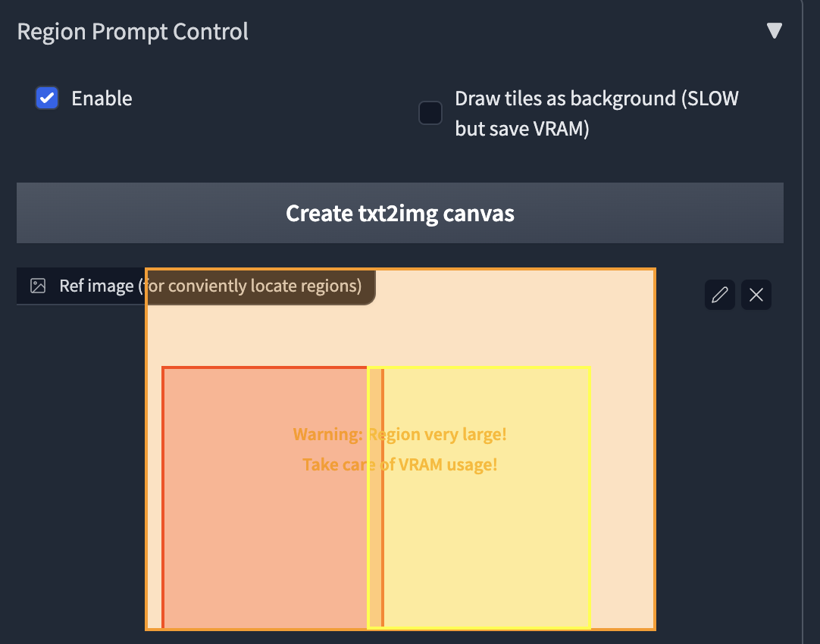Image resolution: width=820 pixels, height=644 pixels.
Task: Click the pencil edit icon above the canvas
Action: [x=719, y=295]
